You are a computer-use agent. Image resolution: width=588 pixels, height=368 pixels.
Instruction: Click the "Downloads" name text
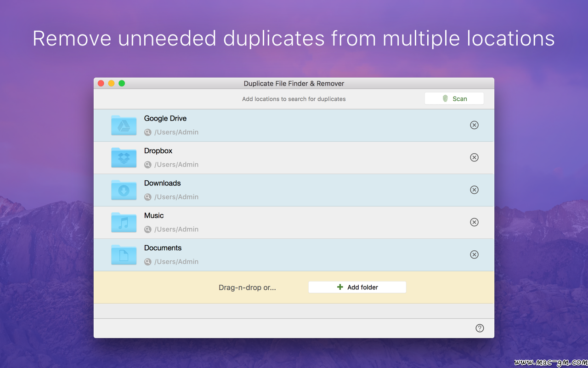point(162,183)
